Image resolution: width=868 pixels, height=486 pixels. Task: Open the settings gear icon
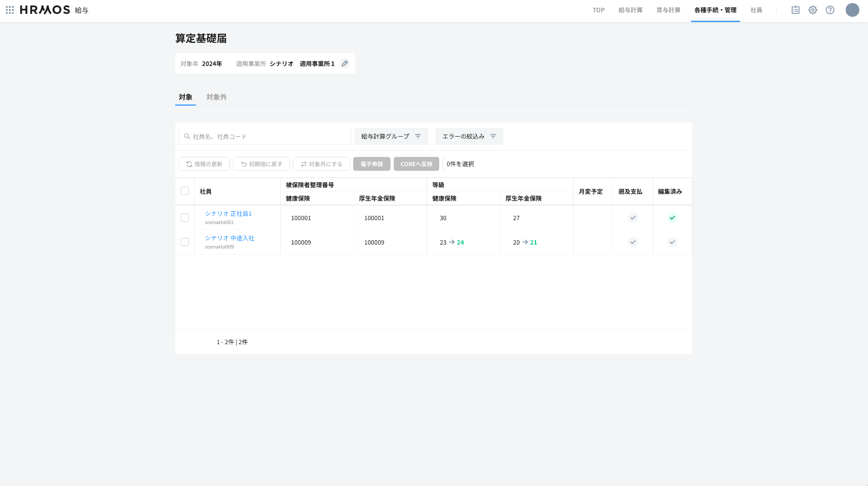pos(813,10)
